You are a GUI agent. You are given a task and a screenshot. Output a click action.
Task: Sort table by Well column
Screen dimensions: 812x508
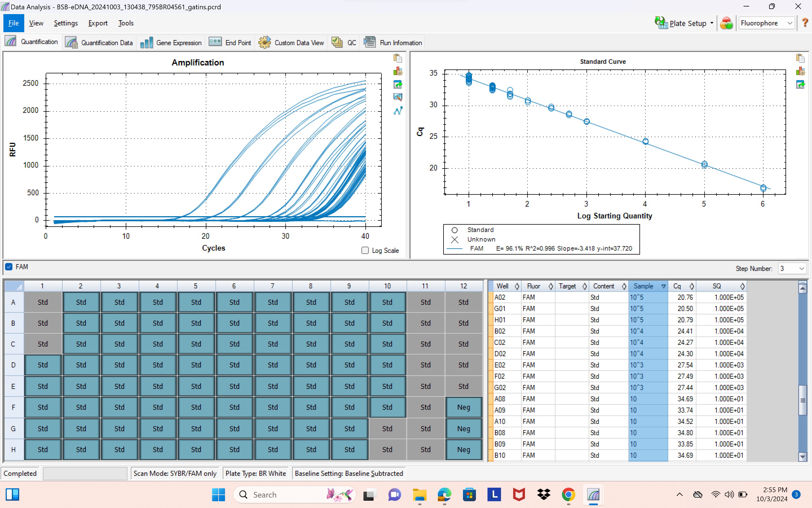tap(507, 286)
